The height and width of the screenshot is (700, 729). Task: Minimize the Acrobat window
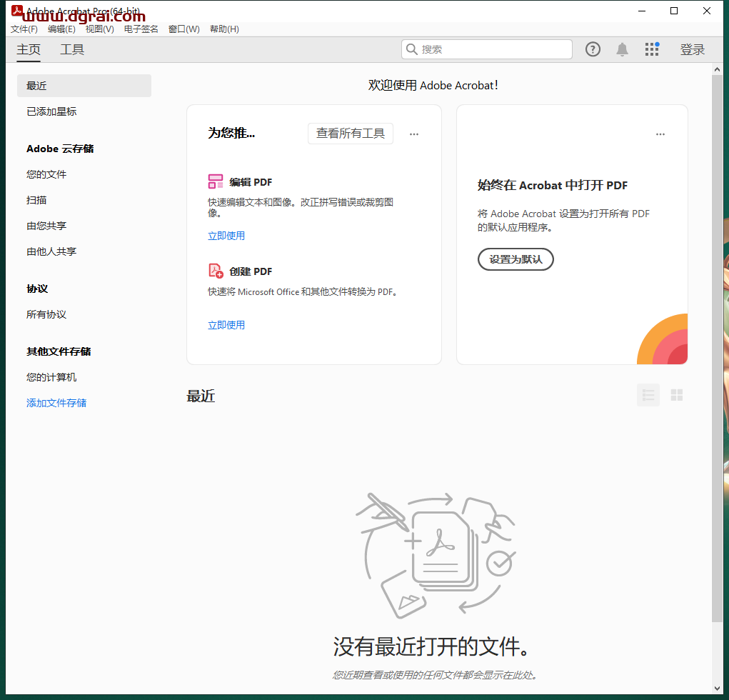click(x=642, y=11)
